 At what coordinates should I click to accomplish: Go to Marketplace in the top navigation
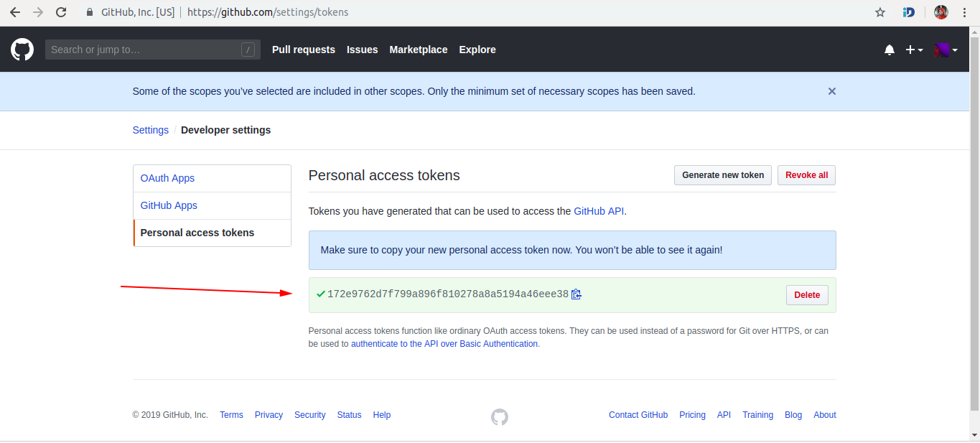(419, 50)
